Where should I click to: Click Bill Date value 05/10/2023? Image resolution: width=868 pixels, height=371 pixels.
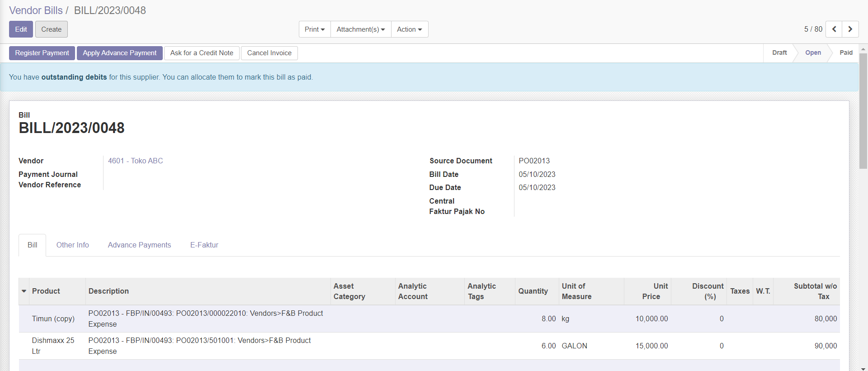(537, 174)
